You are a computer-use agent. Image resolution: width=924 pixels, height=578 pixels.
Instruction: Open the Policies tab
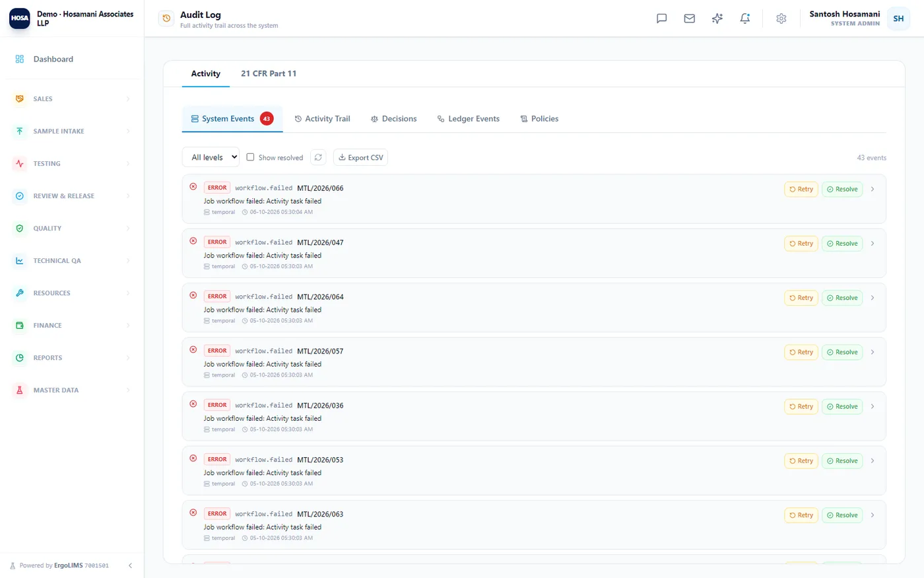(x=539, y=119)
